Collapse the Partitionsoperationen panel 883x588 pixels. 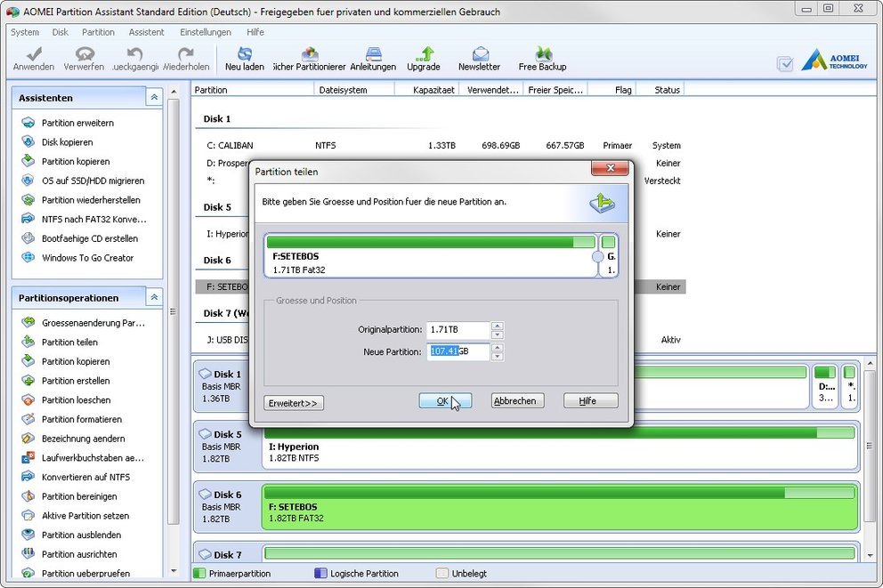[154, 297]
